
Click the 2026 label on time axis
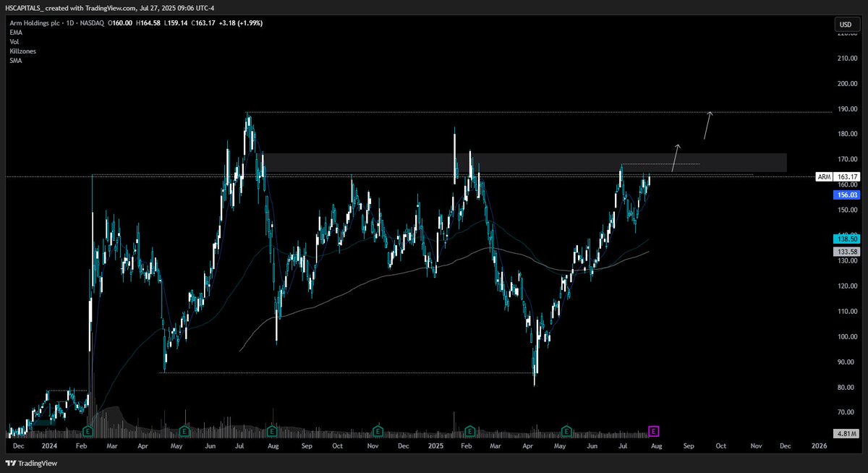[820, 447]
